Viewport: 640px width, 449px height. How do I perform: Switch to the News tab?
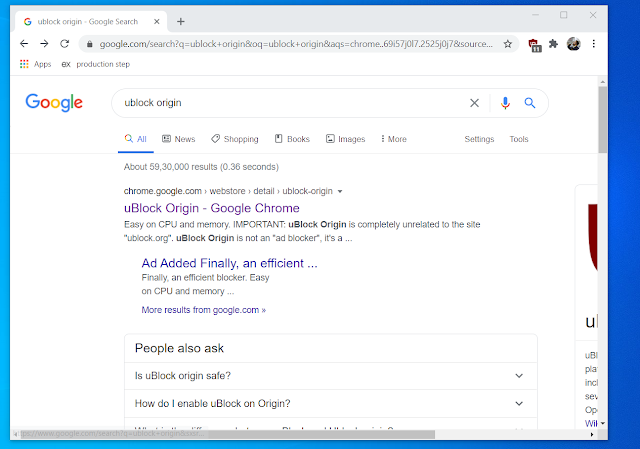(179, 139)
